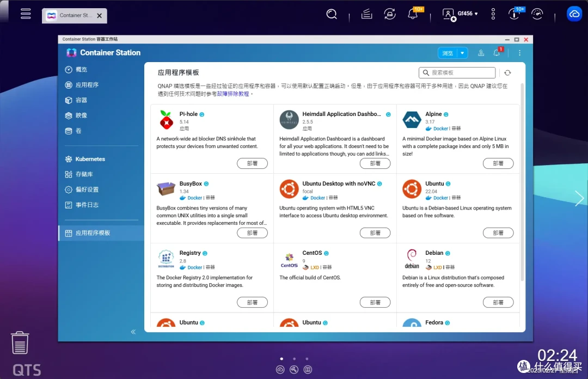Open the QTS desktop trash bin
The width and height of the screenshot is (588, 379).
pos(20,343)
